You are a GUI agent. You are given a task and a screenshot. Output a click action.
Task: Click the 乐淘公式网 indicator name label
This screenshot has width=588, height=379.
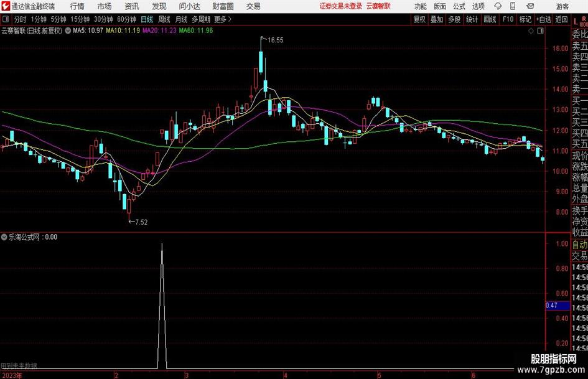pos(24,236)
